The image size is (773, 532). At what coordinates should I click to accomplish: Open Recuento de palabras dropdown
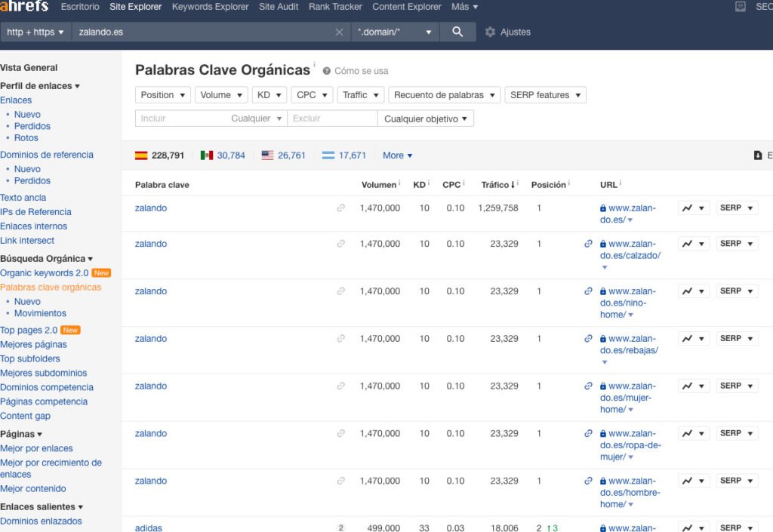(444, 95)
